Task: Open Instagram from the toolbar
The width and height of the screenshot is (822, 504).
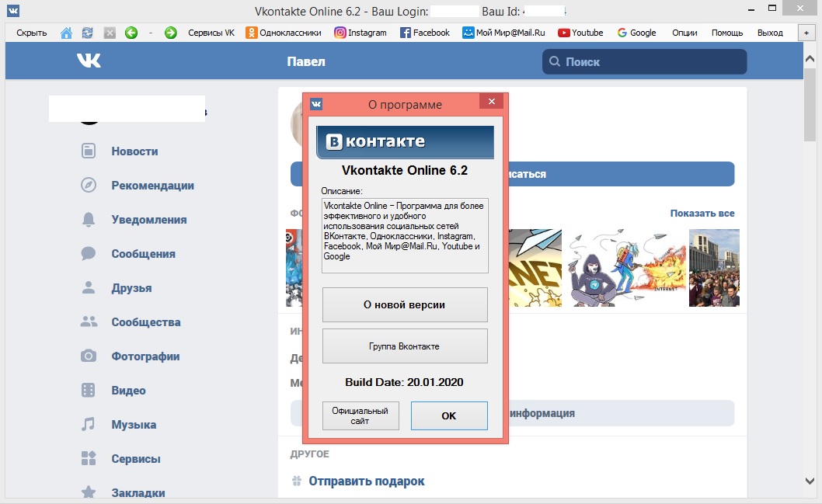Action: [x=360, y=33]
